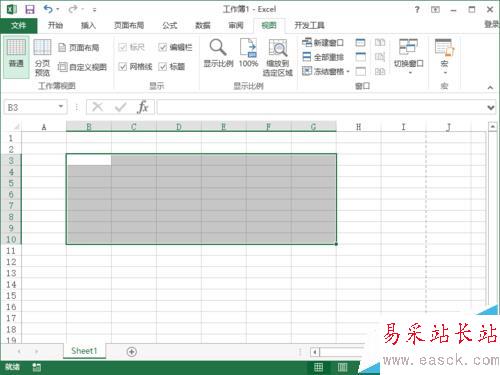
Task: Select row 12 header
Action: point(11,262)
